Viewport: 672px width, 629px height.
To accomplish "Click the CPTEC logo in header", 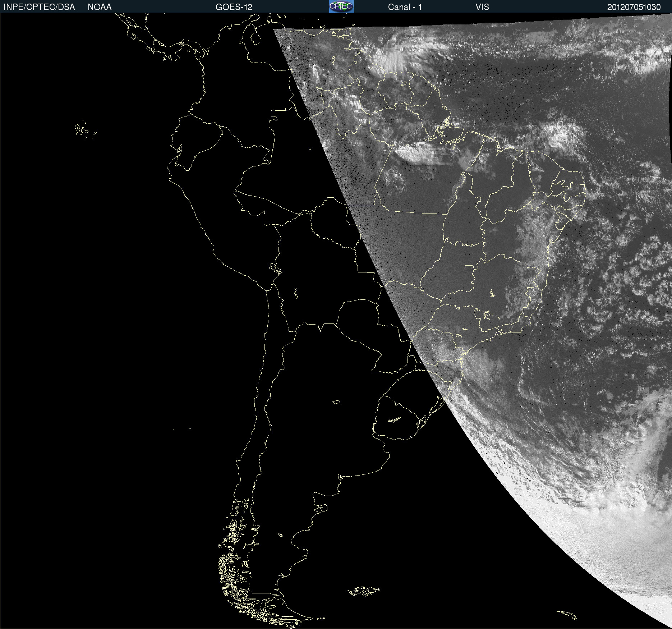I will pos(341,6).
